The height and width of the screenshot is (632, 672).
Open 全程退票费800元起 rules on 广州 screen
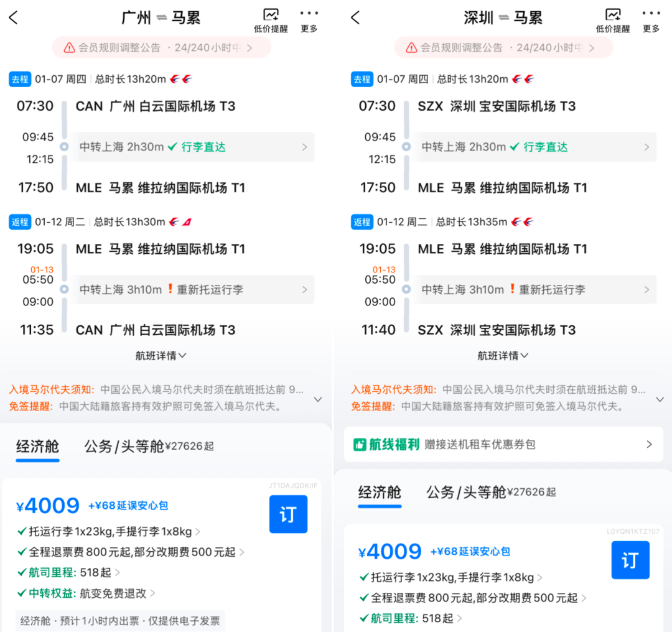[131, 552]
